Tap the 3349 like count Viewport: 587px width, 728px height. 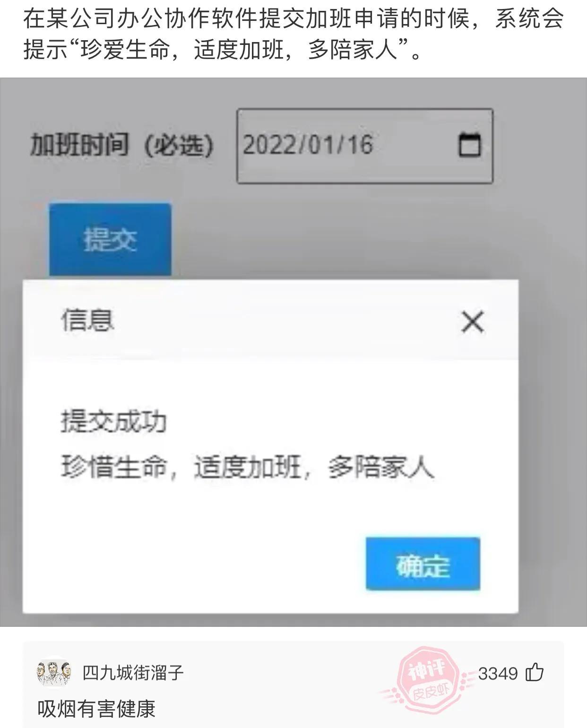pos(498,673)
